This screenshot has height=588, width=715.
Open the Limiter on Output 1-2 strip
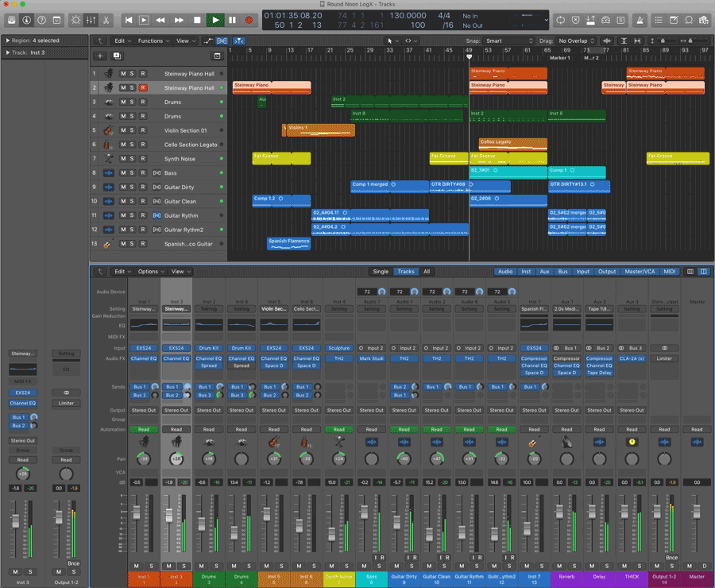(664, 358)
